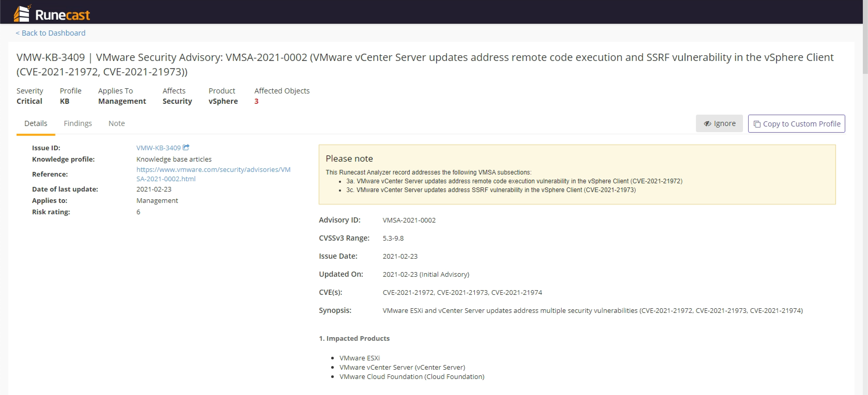Click the 3c subsection bullet CVE-2021-21973

point(491,190)
